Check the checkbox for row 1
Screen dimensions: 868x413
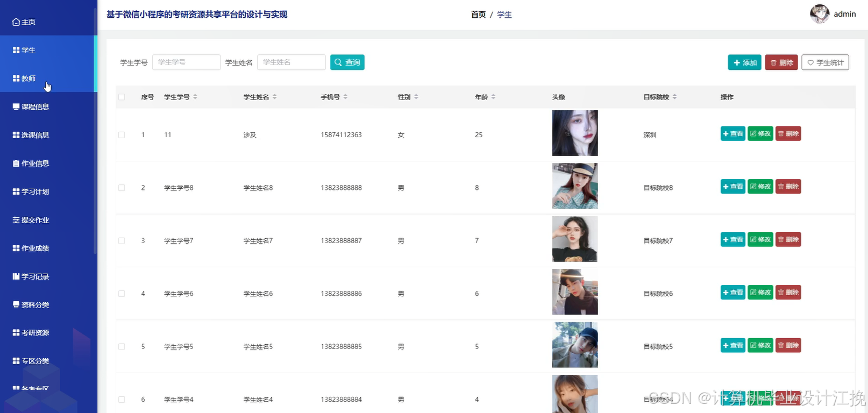pyautogui.click(x=122, y=135)
